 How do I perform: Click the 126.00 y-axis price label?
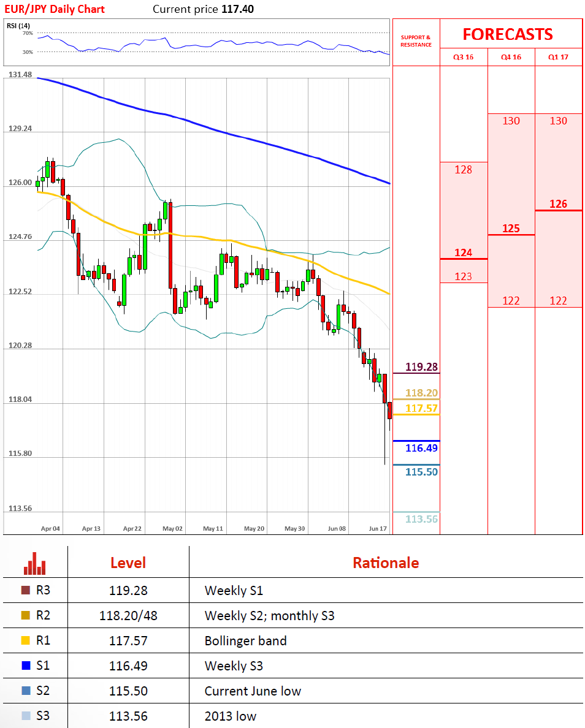pyautogui.click(x=20, y=183)
